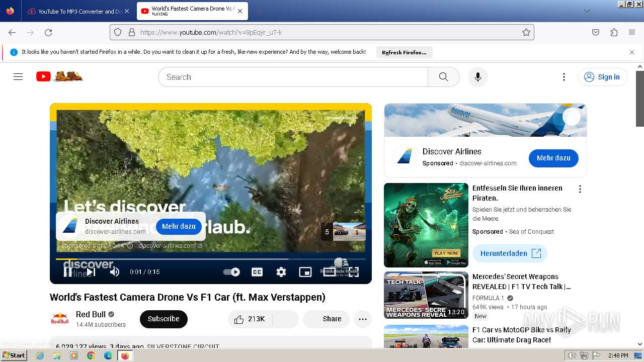Viewport: 644px width, 362px height.
Task: Toggle the autoplay switch
Action: [231, 272]
